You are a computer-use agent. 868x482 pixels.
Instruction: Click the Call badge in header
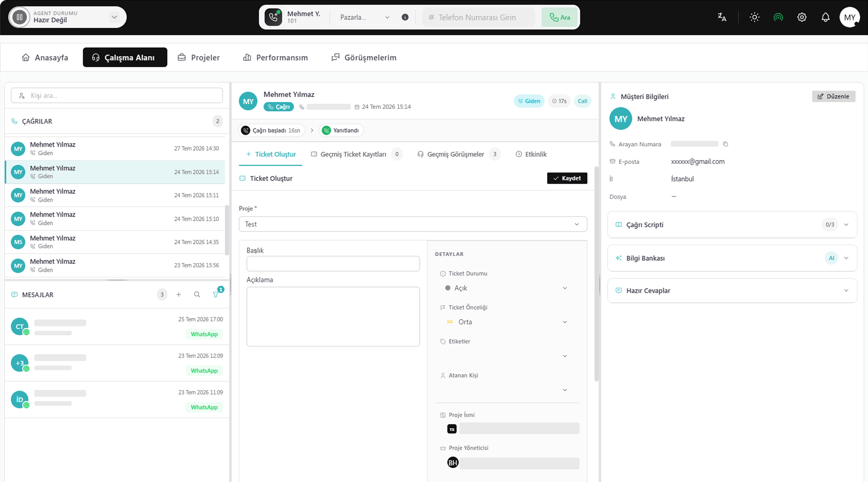(x=582, y=101)
